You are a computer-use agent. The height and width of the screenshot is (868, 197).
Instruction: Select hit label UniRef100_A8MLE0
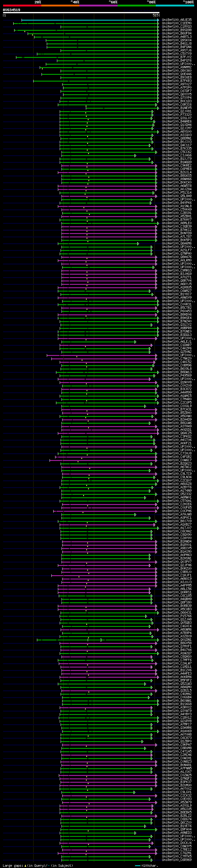coord(177,223)
